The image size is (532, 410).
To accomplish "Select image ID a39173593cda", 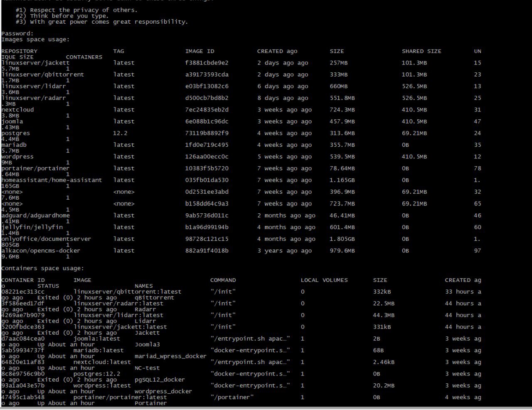I will (207, 74).
